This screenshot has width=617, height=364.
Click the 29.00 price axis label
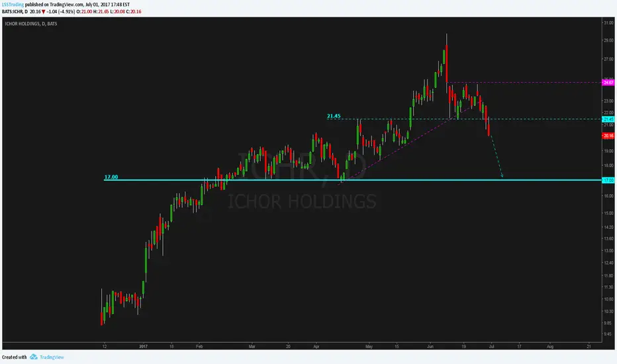pyautogui.click(x=608, y=40)
